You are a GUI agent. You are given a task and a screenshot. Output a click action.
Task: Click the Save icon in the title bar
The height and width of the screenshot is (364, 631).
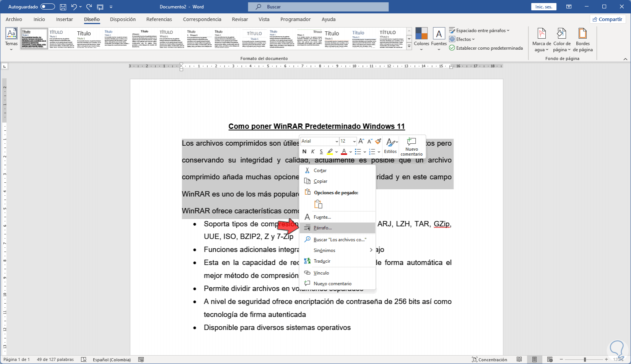63,7
